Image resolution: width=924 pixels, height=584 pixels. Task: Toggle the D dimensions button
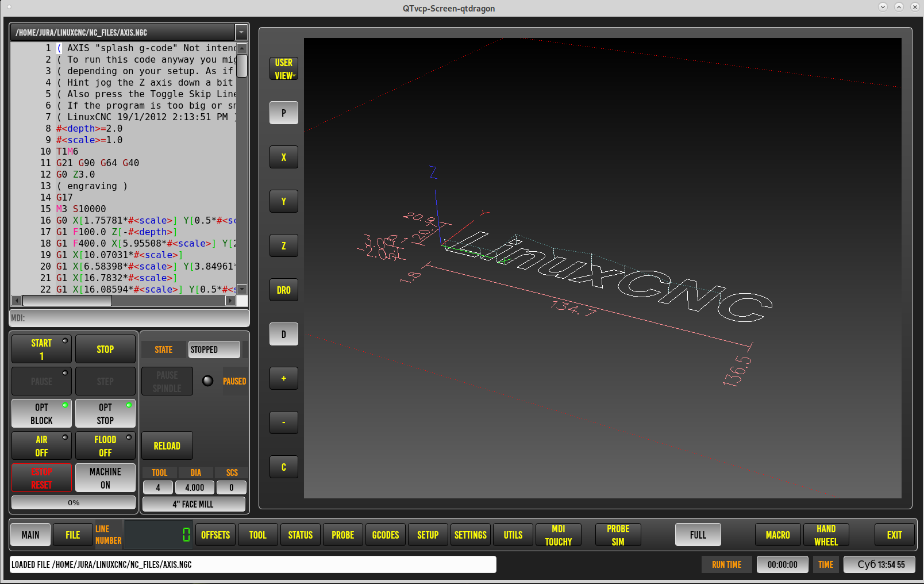point(283,334)
